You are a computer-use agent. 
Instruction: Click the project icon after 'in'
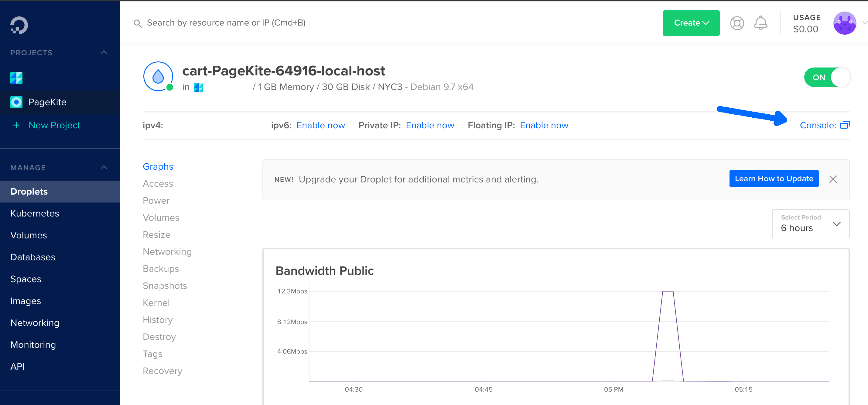click(x=198, y=87)
